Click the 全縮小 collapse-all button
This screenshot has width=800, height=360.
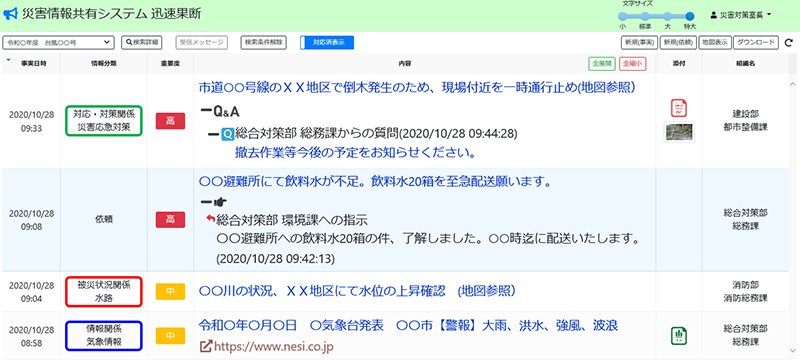pyautogui.click(x=633, y=64)
